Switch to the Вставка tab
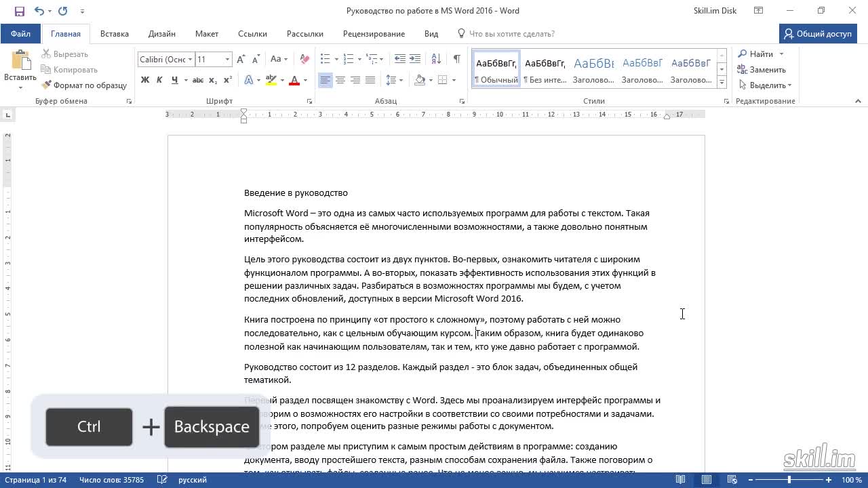Image resolution: width=868 pixels, height=488 pixels. (x=115, y=34)
